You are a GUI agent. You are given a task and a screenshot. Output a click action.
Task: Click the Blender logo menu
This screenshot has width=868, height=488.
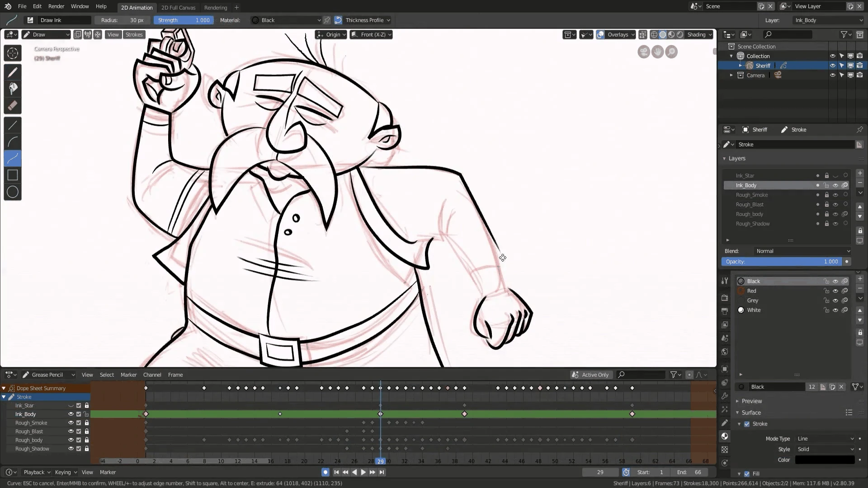[8, 6]
